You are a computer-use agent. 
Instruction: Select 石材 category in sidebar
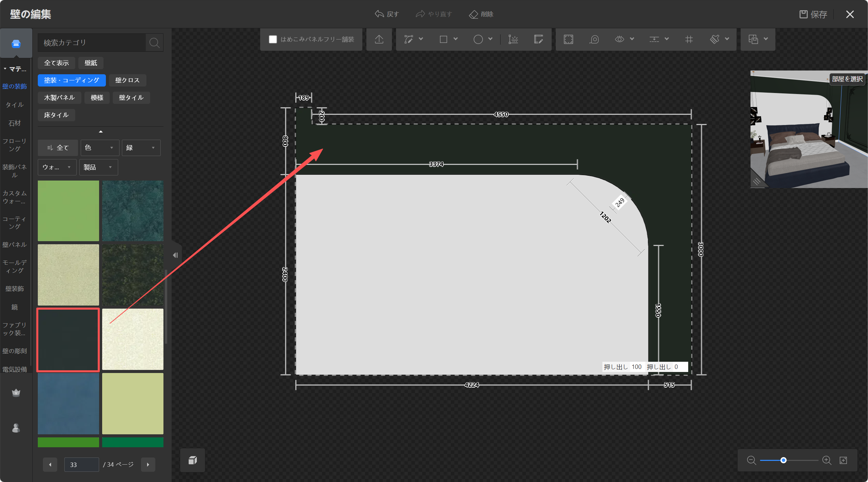pos(15,123)
